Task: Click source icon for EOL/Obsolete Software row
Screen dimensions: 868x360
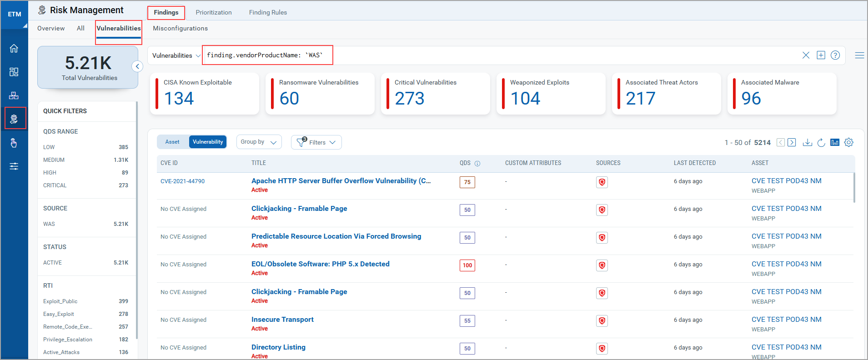Action: pos(602,265)
